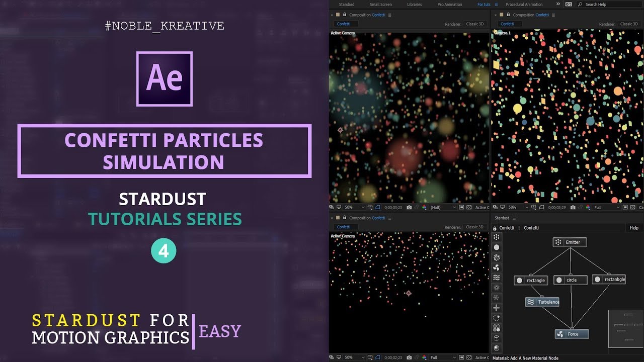Toggle lock on top-left Composition panel

(338, 15)
